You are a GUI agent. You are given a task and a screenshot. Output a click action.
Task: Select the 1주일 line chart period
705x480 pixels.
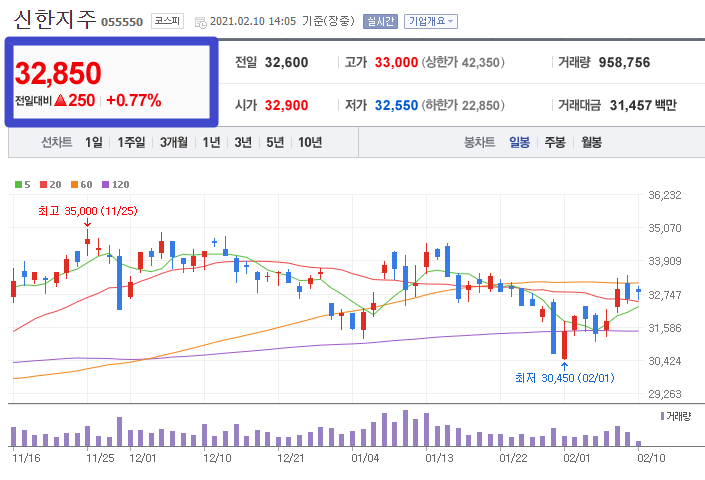point(131,142)
